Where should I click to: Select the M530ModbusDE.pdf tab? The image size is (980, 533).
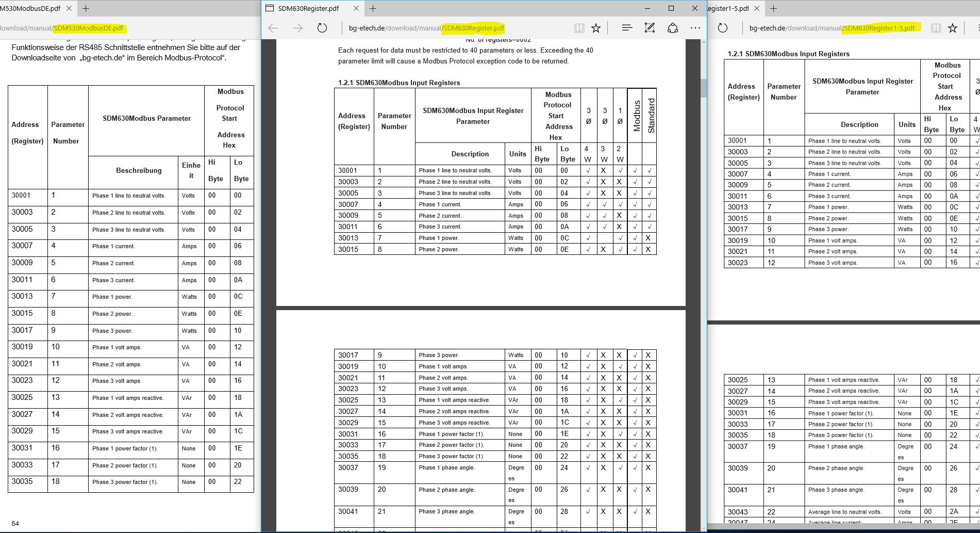tap(30, 8)
